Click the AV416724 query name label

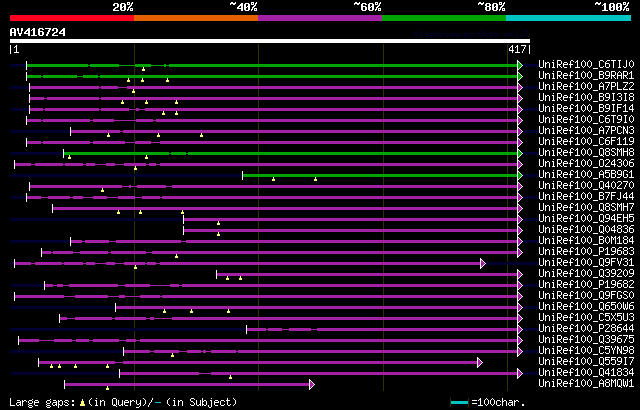point(38,32)
